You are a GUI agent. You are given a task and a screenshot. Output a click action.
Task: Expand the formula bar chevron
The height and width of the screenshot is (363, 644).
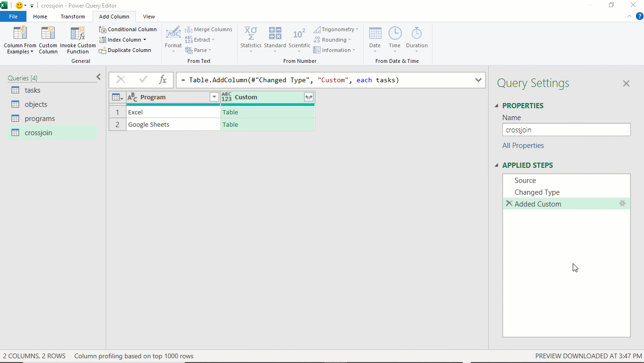click(x=478, y=80)
